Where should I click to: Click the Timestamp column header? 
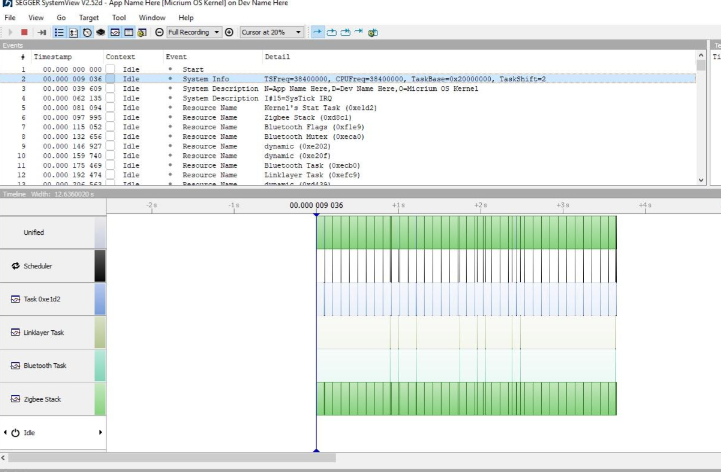point(52,57)
